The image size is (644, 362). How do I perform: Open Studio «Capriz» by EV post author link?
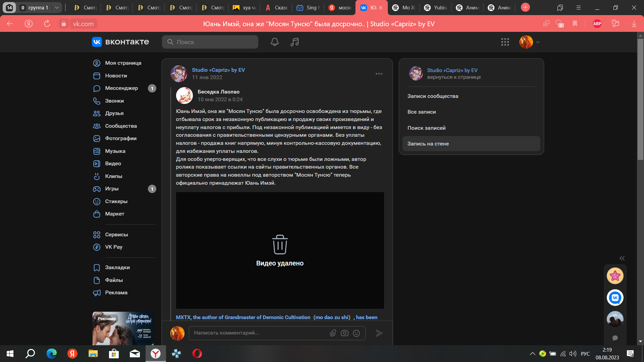pyautogui.click(x=218, y=70)
